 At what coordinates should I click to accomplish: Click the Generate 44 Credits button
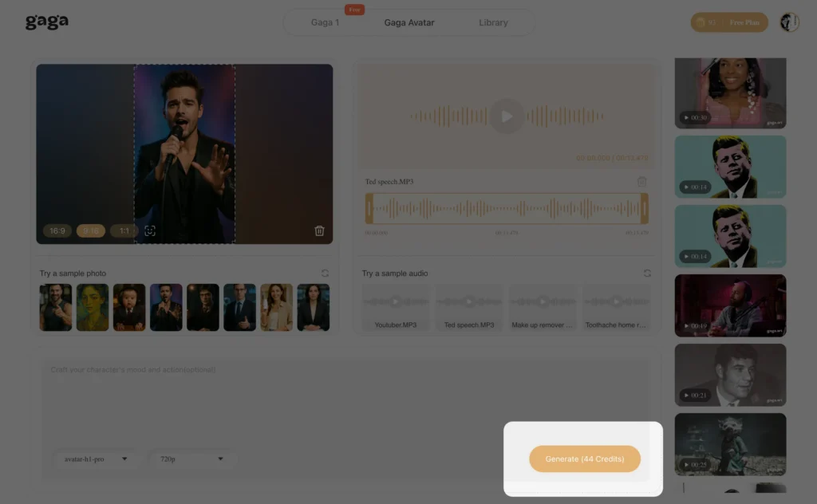click(x=584, y=459)
